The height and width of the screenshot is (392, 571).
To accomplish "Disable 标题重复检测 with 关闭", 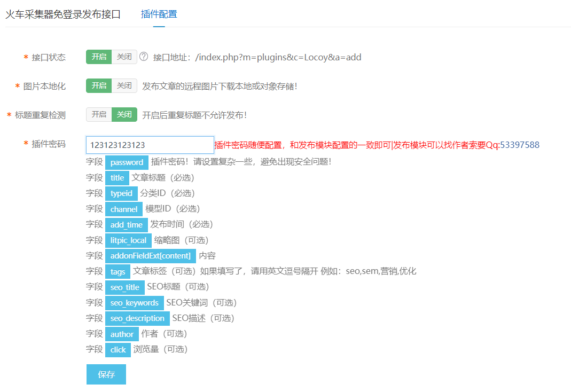I will coord(124,115).
